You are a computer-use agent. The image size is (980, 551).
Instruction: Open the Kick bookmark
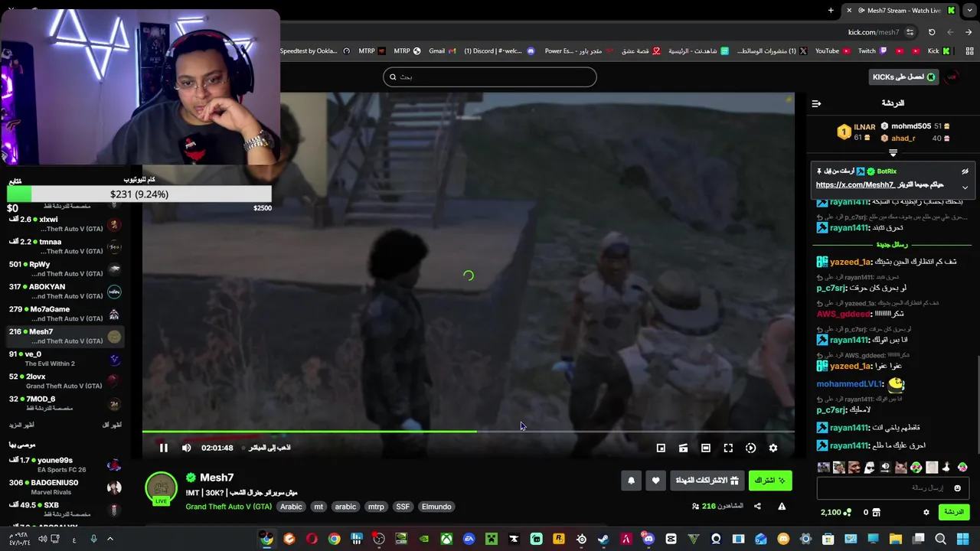[939, 51]
